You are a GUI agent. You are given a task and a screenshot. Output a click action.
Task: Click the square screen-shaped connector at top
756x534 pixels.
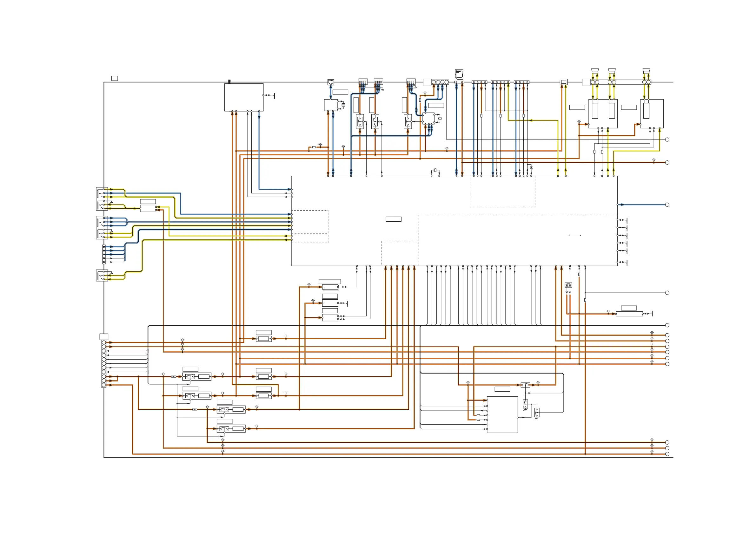pyautogui.click(x=564, y=82)
